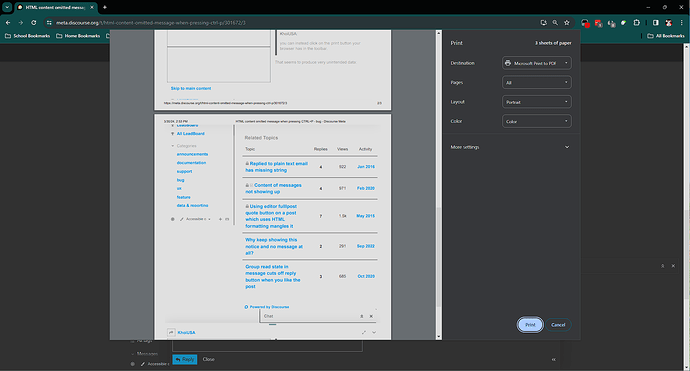View site information icon in address bar

pyautogui.click(x=49, y=22)
